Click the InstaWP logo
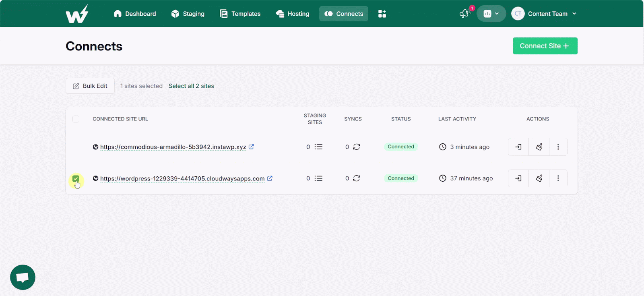 click(x=77, y=14)
